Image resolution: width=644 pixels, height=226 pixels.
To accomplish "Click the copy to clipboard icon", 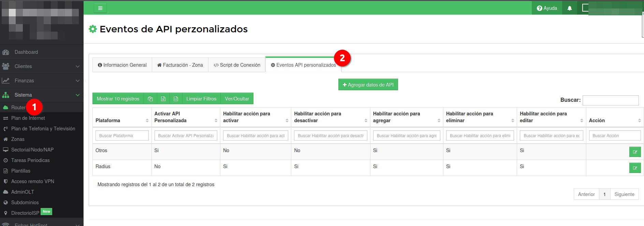I will tap(150, 99).
